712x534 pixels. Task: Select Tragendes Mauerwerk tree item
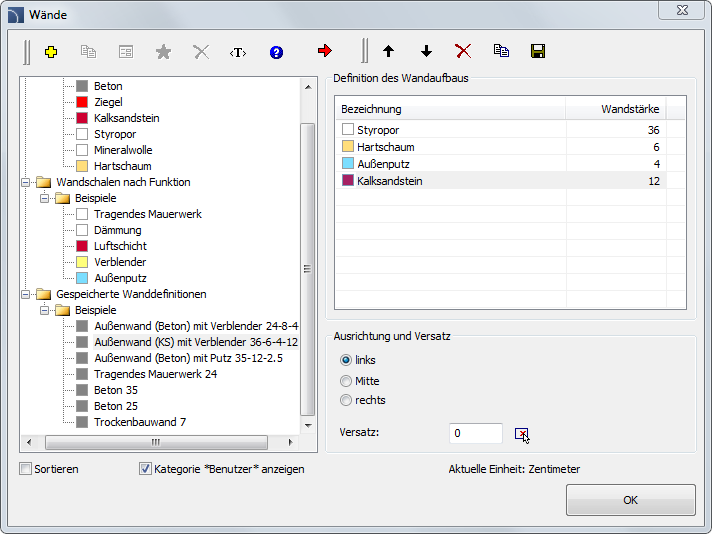tap(148, 214)
